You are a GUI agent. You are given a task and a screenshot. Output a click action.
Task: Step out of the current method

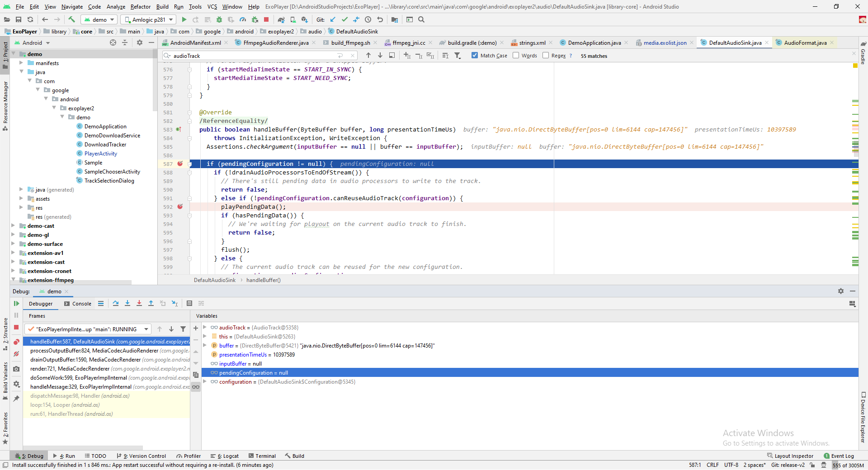pos(151,303)
